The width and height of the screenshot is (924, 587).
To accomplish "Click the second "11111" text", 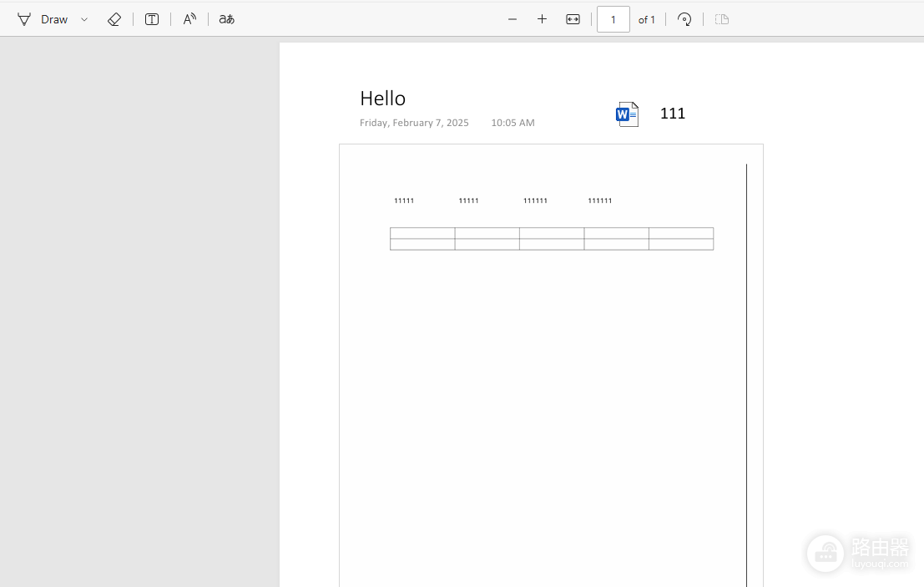I will click(468, 200).
